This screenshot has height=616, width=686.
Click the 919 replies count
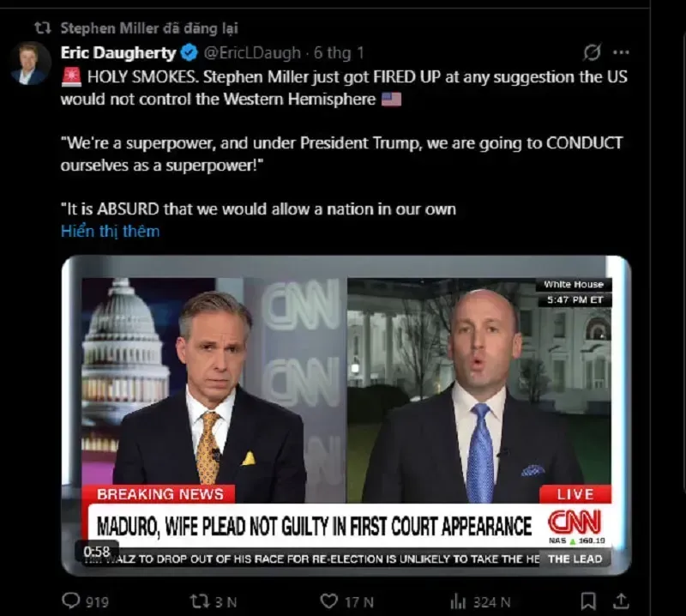point(97,602)
